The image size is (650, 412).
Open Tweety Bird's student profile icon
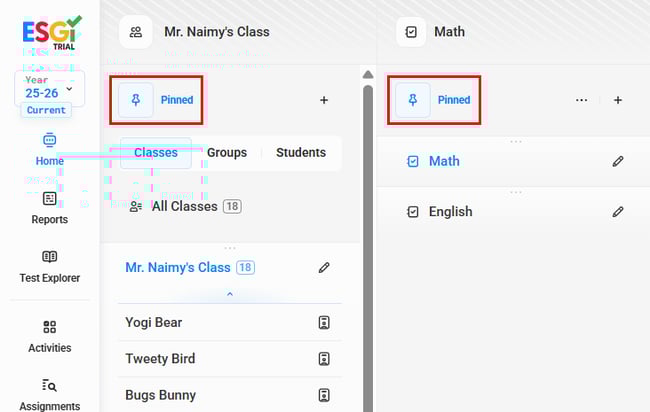point(323,359)
